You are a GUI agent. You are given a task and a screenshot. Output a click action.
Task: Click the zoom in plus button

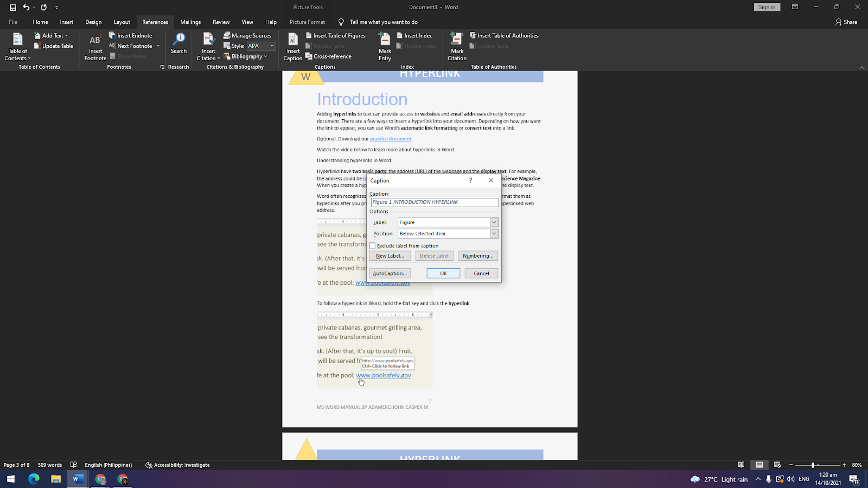[x=844, y=465]
